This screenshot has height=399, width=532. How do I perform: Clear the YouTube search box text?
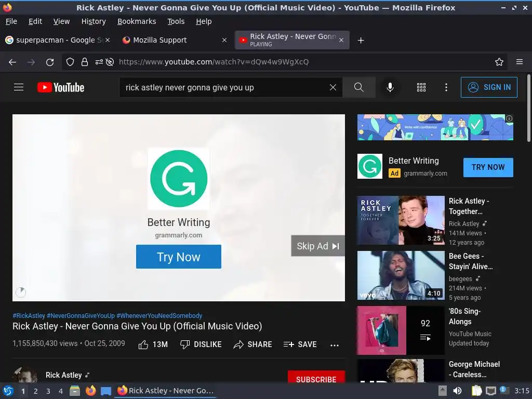point(333,87)
